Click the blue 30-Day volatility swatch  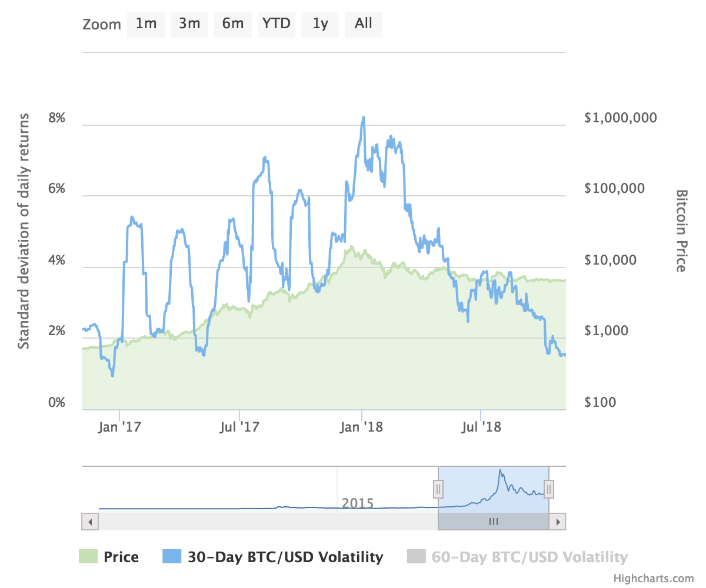point(171,557)
